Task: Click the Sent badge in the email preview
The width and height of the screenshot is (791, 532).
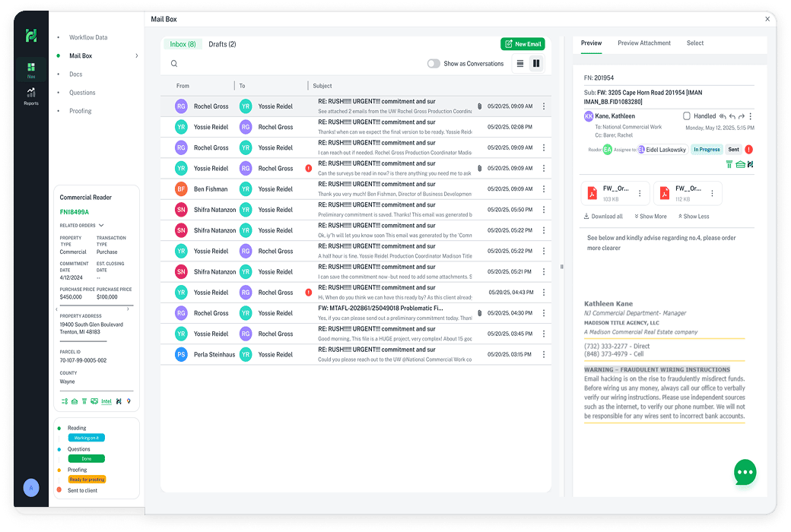Action: 733,149
